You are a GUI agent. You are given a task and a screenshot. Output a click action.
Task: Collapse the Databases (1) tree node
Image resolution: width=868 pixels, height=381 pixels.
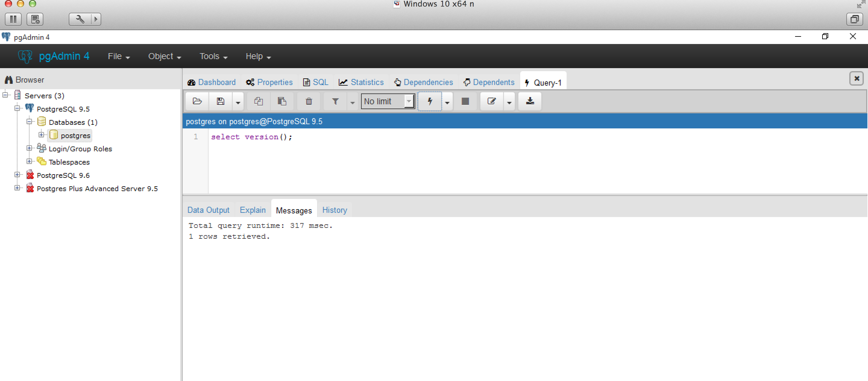pos(29,121)
